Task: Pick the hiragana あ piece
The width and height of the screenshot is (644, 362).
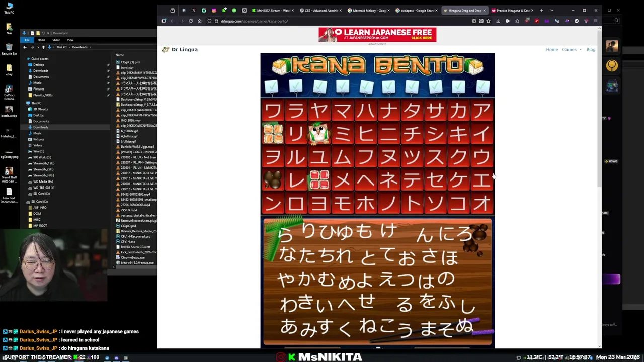Action: 289,327
